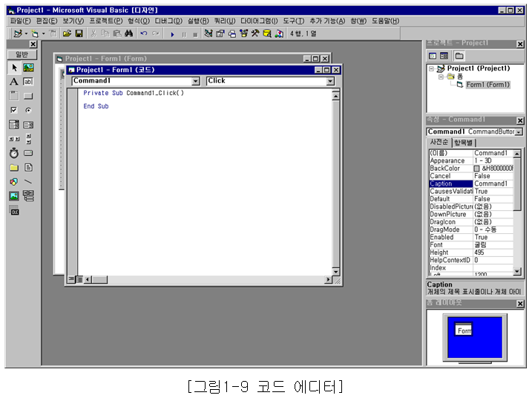
Task: Click the code window vertical scrollbar down arrow
Action: click(x=335, y=272)
